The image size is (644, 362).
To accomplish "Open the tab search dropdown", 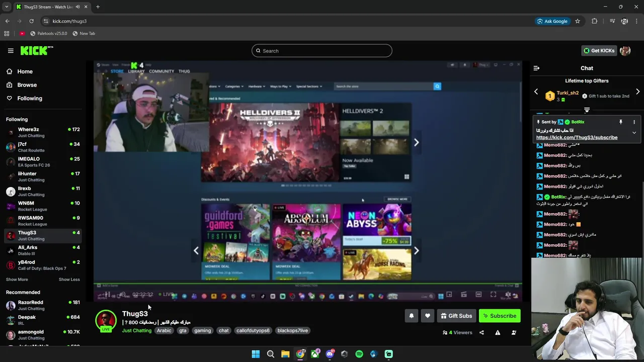I will coord(7,7).
